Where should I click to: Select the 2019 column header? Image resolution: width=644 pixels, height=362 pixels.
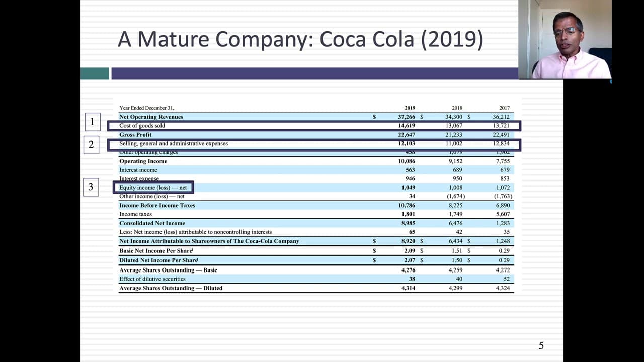click(410, 108)
